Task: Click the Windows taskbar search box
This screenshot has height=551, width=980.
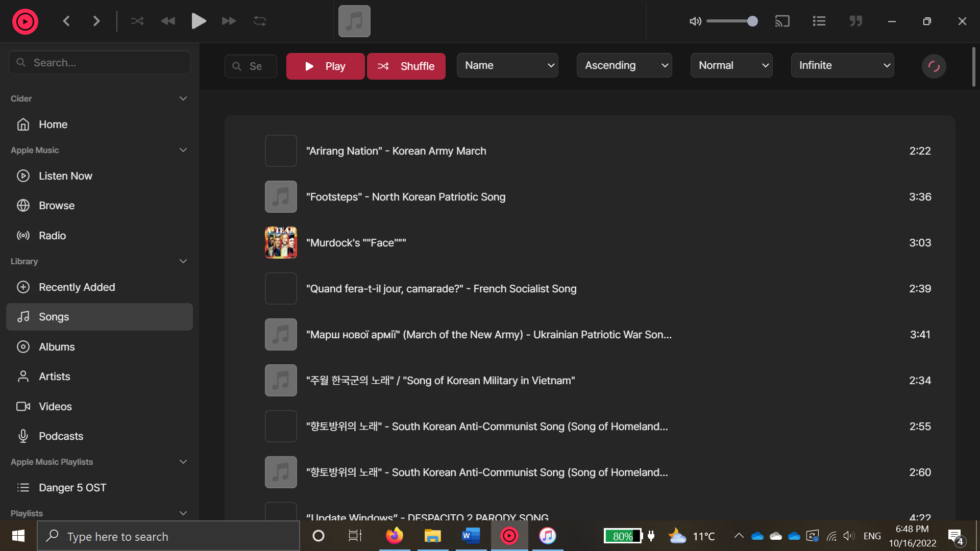Action: coord(168,536)
